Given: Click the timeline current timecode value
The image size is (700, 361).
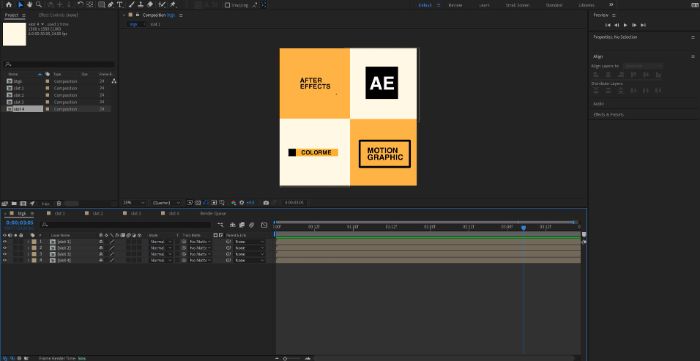Looking at the screenshot, I should (20, 223).
